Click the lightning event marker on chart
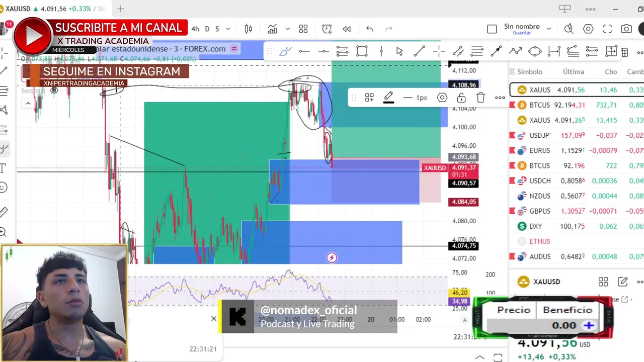 point(332,258)
